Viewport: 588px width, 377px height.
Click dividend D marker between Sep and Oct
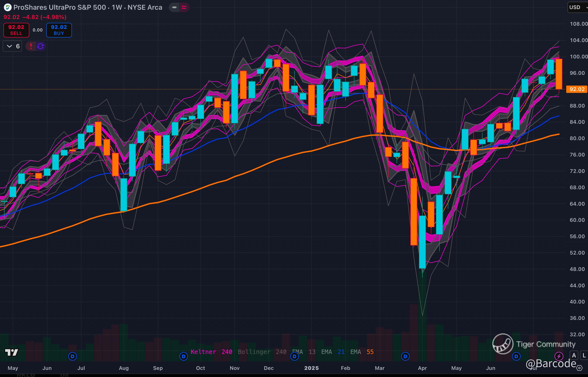click(x=184, y=356)
